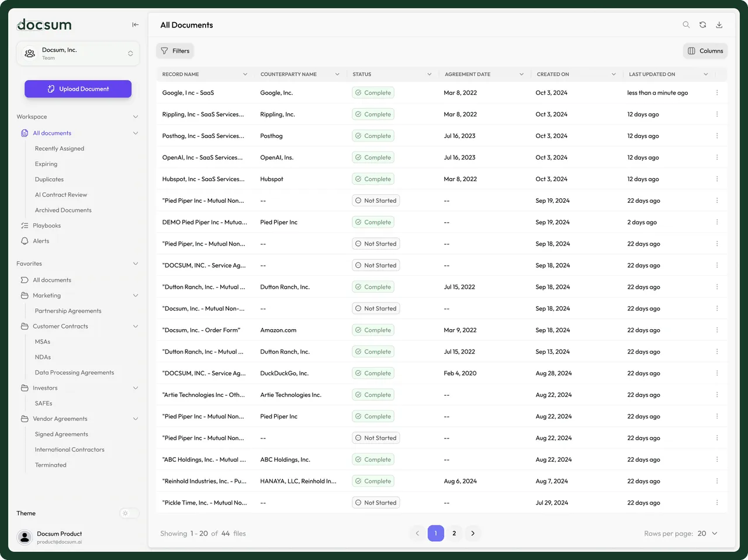
Task: Select Expiring in the sidebar
Action: tap(46, 164)
